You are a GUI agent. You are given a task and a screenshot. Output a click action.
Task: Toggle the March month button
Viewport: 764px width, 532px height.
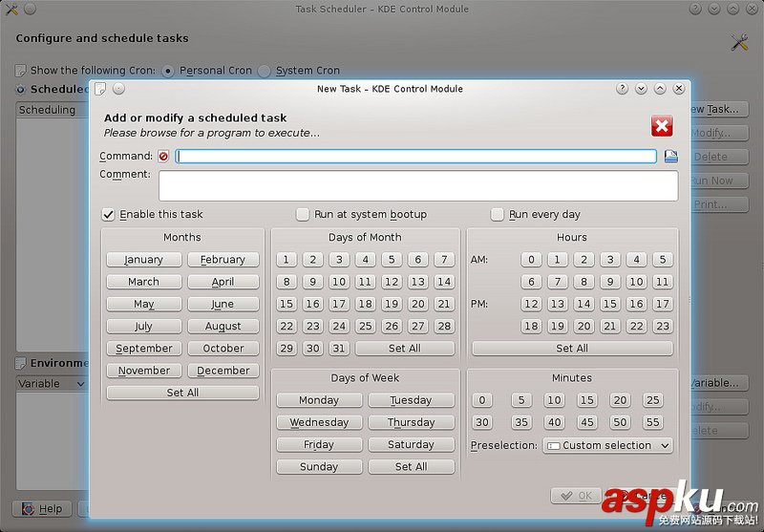pyautogui.click(x=144, y=282)
